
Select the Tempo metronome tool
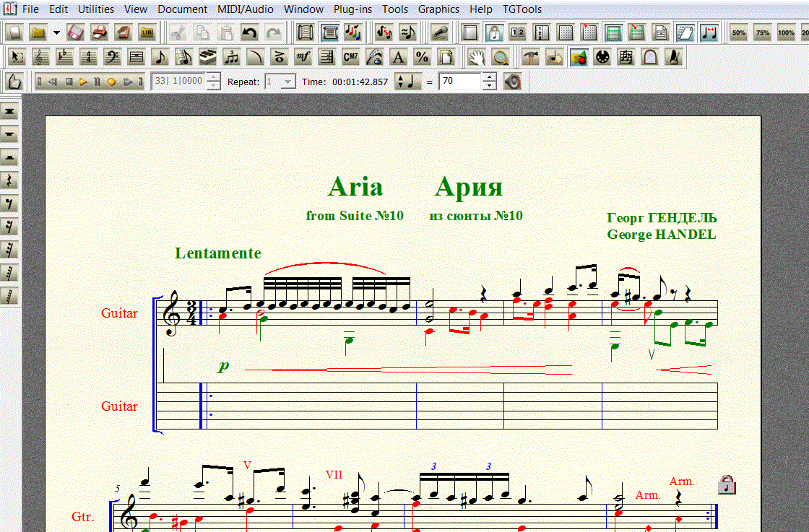[x=674, y=57]
